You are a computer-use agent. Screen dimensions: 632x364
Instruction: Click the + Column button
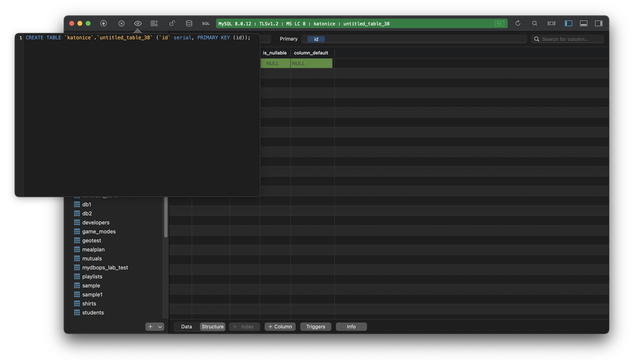[280, 327]
